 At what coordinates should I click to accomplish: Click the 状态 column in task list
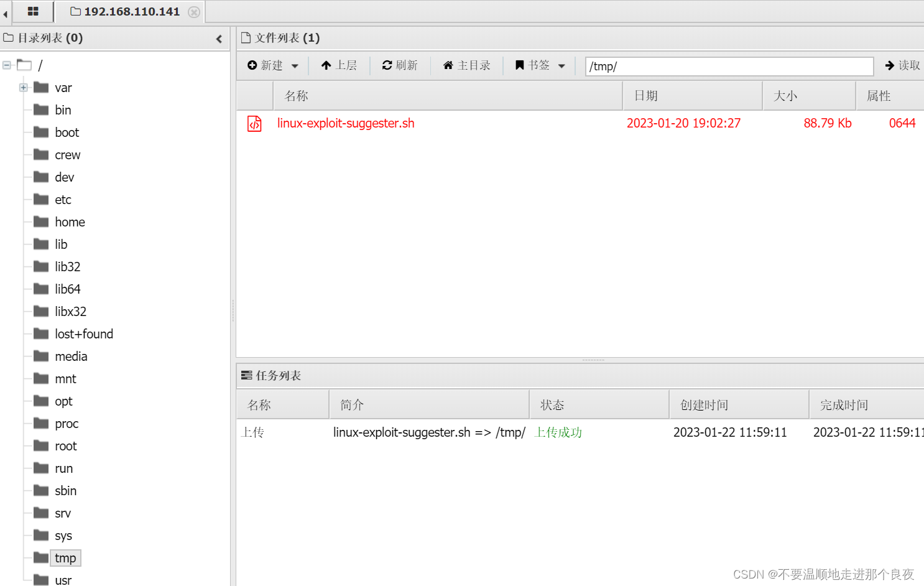pos(599,405)
